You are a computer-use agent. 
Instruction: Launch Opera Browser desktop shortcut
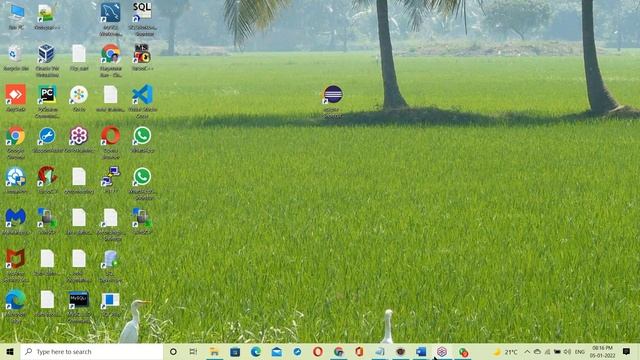[x=111, y=142]
